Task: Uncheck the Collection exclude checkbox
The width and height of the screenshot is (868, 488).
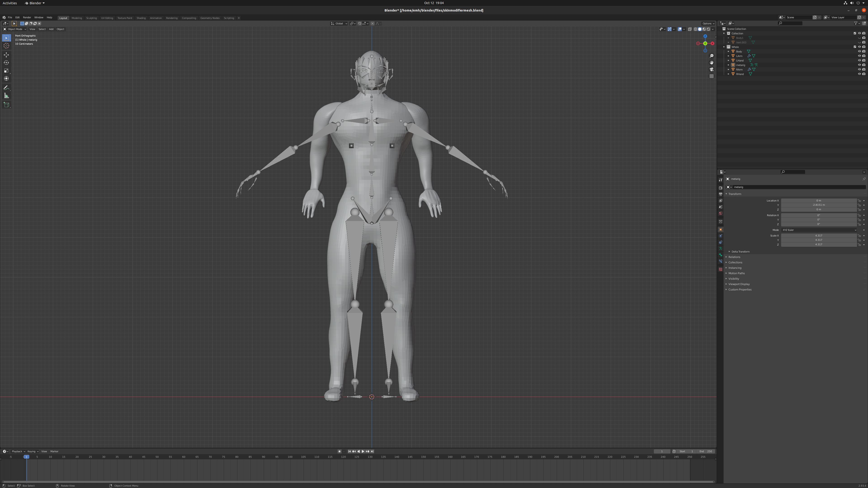Action: coord(855,33)
